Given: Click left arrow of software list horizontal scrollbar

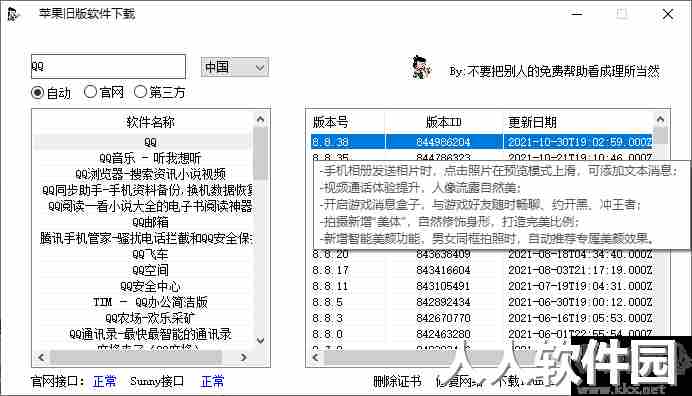Looking at the screenshot, I should click(41, 357).
